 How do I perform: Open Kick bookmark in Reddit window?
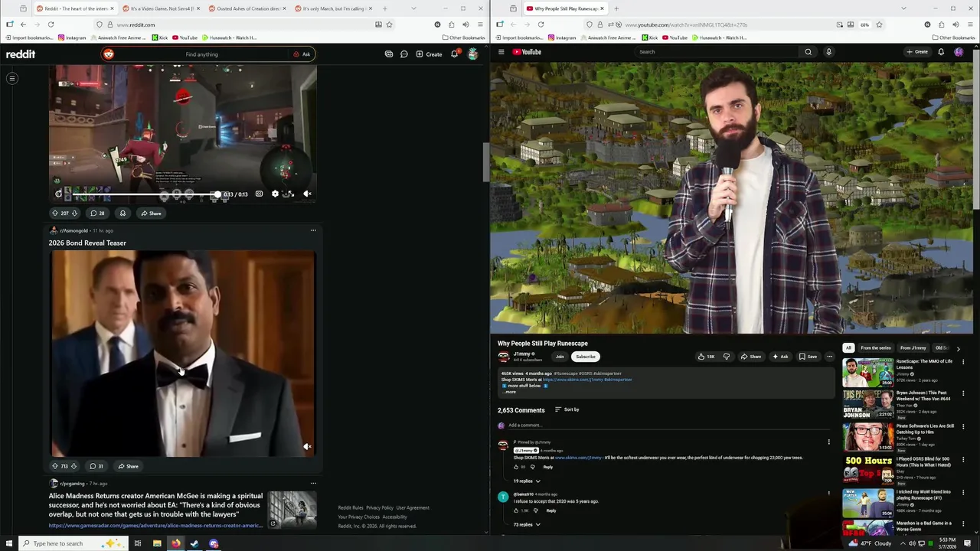(x=159, y=37)
